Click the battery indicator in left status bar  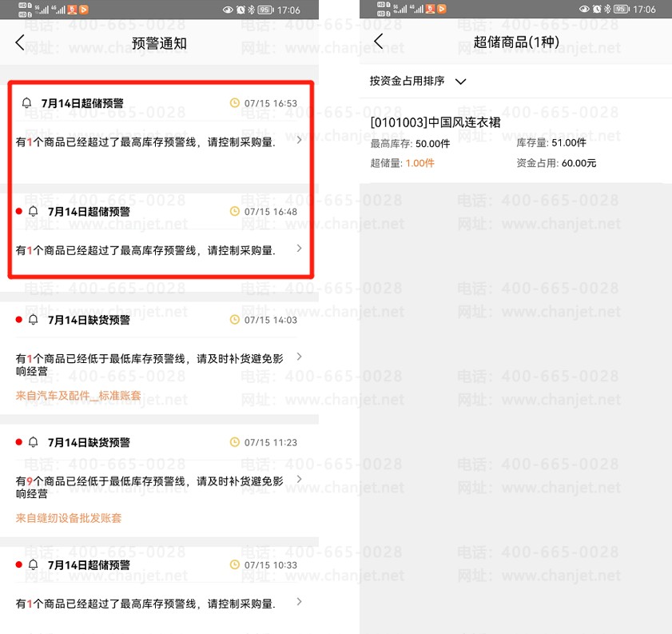(x=265, y=10)
